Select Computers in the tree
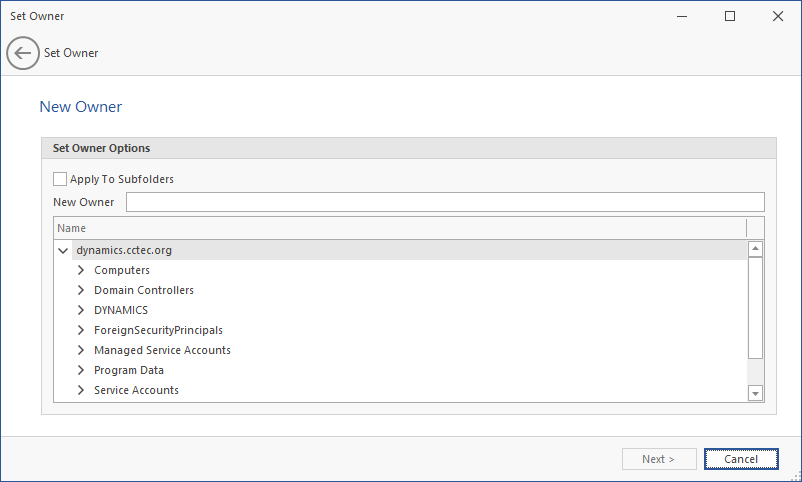The image size is (802, 482). pyautogui.click(x=122, y=270)
